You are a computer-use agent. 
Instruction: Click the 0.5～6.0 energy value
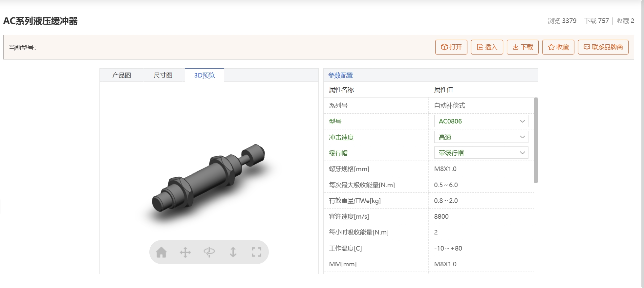point(446,185)
